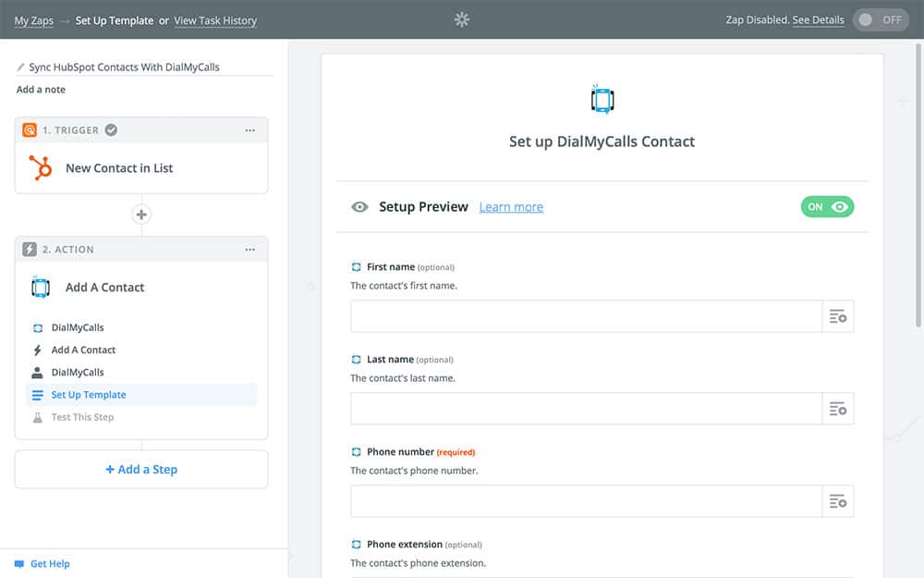The image size is (924, 578).
Task: Select the Set Up Template step
Action: [89, 395]
